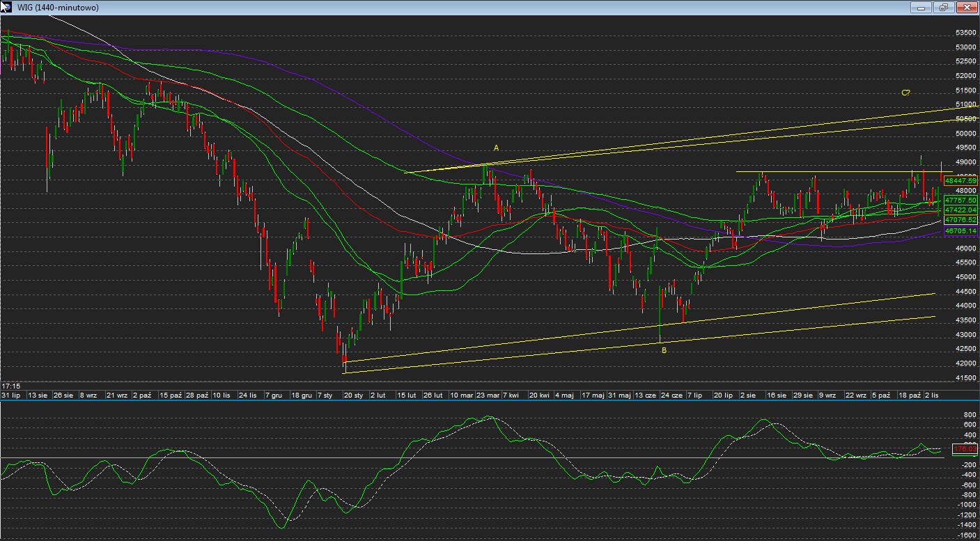Click the 2 lut date label
Viewport: 980px width, 541px height.
tap(378, 395)
